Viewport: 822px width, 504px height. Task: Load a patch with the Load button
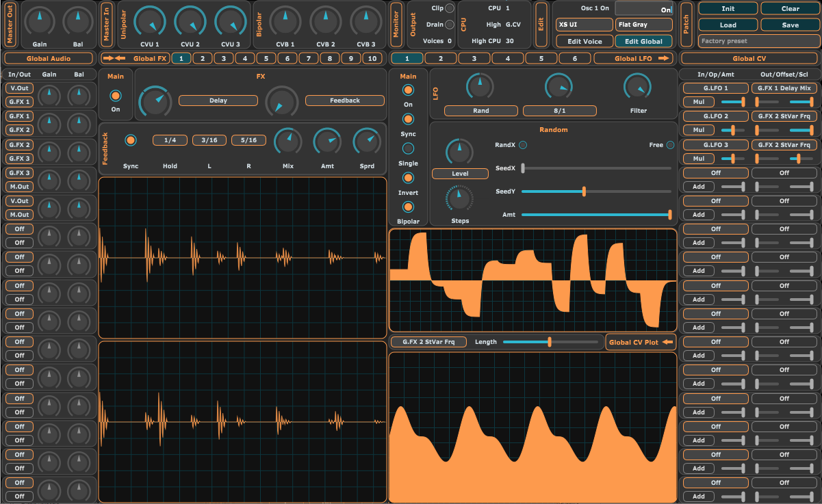click(x=728, y=25)
